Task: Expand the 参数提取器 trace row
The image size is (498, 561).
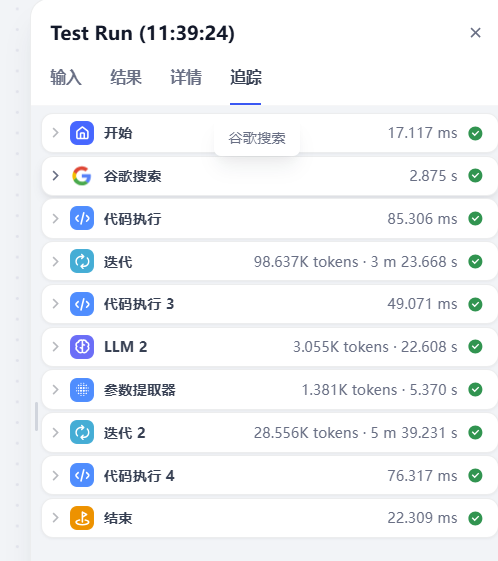Action: point(55,390)
